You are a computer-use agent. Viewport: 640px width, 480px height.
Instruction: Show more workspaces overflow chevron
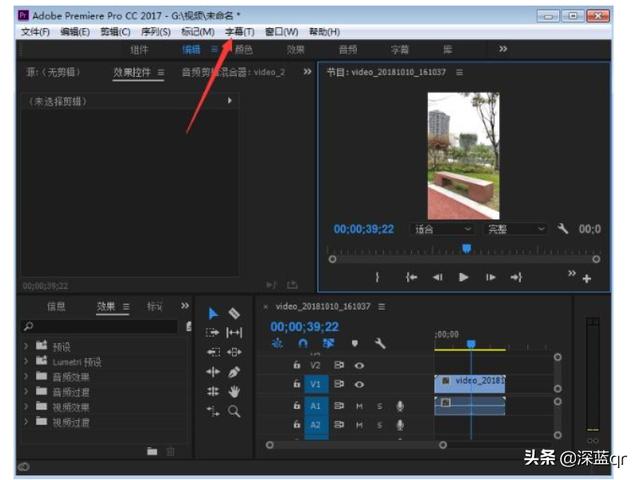coord(503,49)
